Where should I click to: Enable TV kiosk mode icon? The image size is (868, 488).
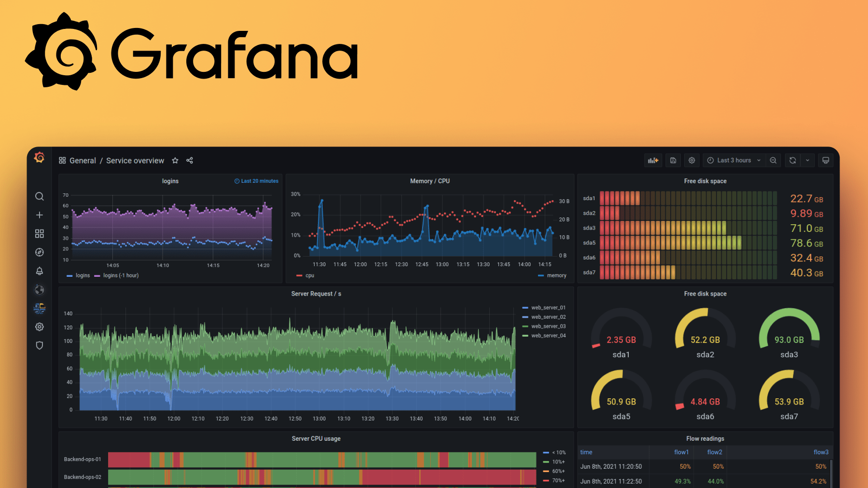pos(826,160)
